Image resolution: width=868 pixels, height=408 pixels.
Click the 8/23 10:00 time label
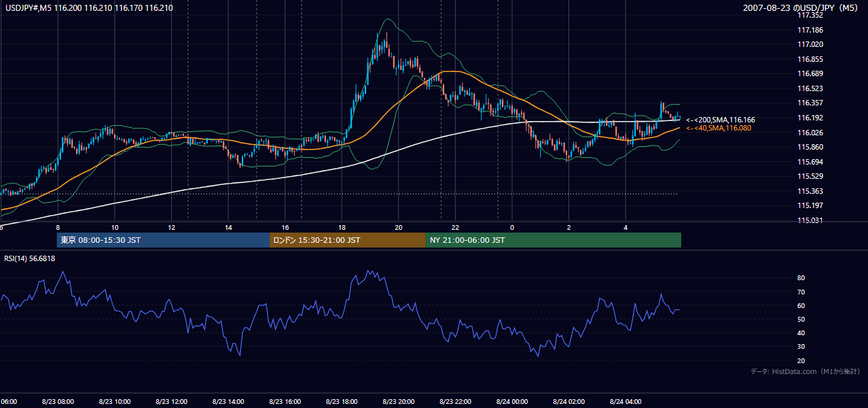coord(114,402)
